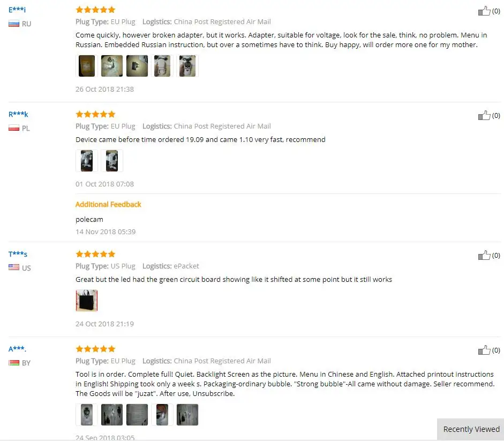Like the review by E***i with thumbs-up
This screenshot has height=441, width=504.
tap(484, 11)
